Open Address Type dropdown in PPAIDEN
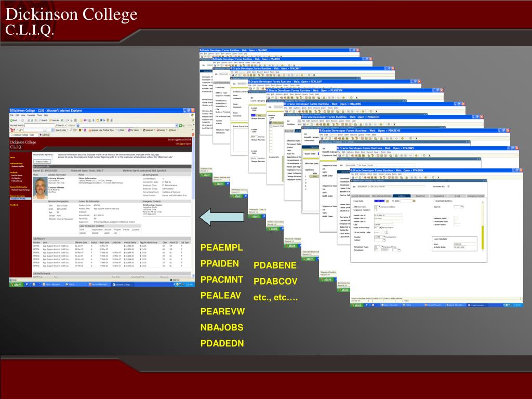Screen dimensions: 532x399 click(x=379, y=207)
